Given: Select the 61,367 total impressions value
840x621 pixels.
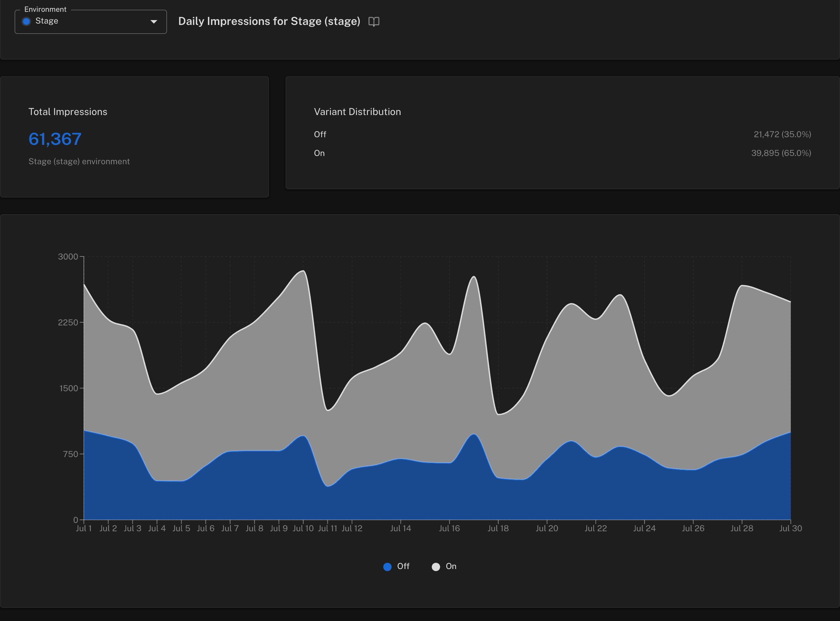Looking at the screenshot, I should click(55, 139).
